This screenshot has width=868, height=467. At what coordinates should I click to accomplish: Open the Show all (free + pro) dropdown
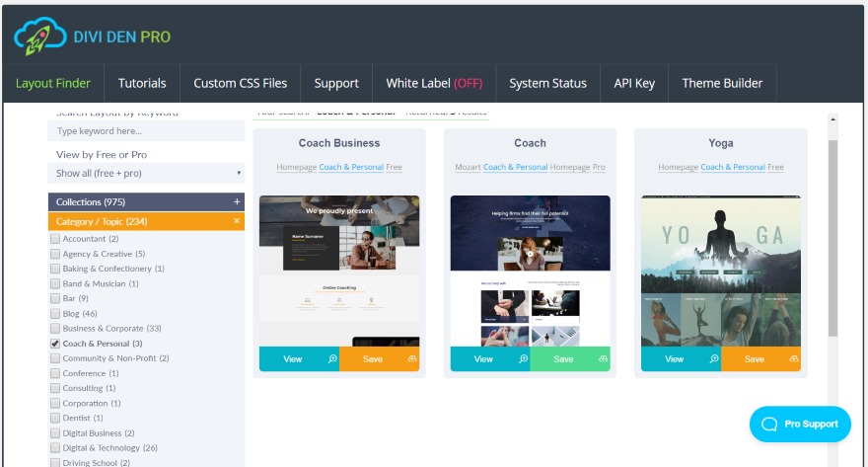click(x=146, y=174)
